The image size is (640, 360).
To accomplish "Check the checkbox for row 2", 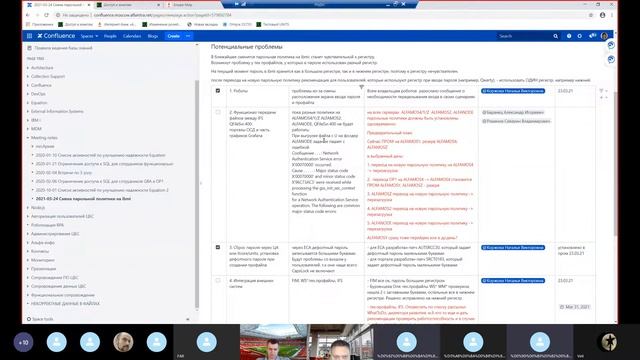I will pos(218,112).
